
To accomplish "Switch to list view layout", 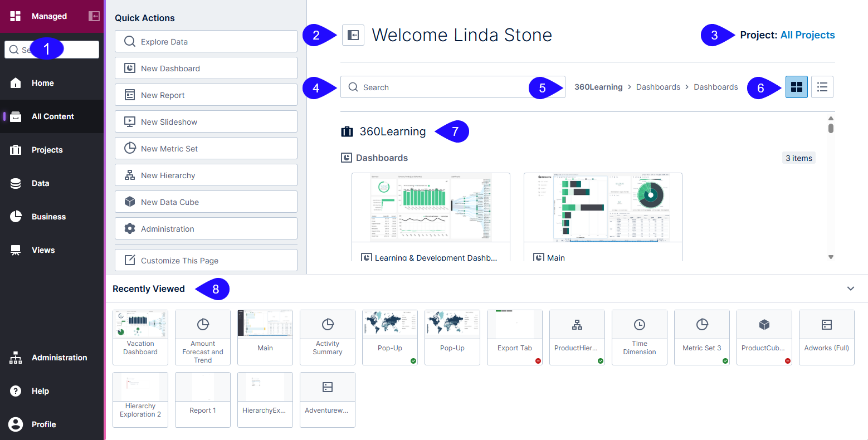I will (822, 86).
